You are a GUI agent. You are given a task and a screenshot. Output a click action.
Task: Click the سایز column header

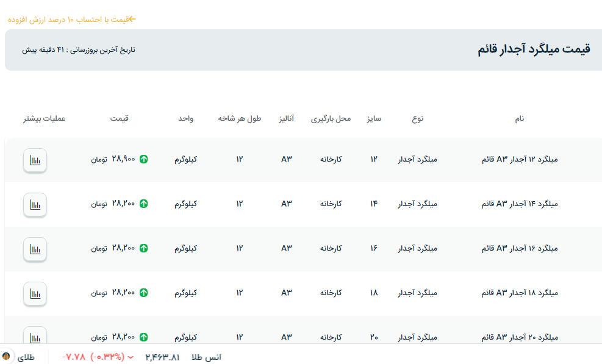click(373, 118)
